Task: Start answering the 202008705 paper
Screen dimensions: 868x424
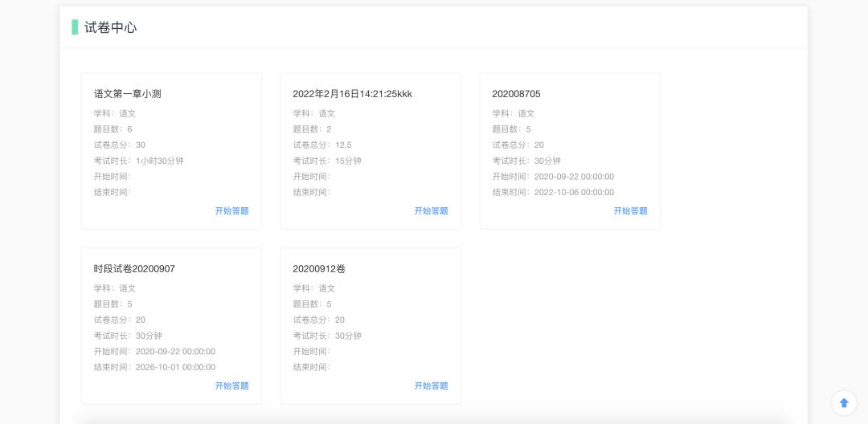Action: point(631,210)
